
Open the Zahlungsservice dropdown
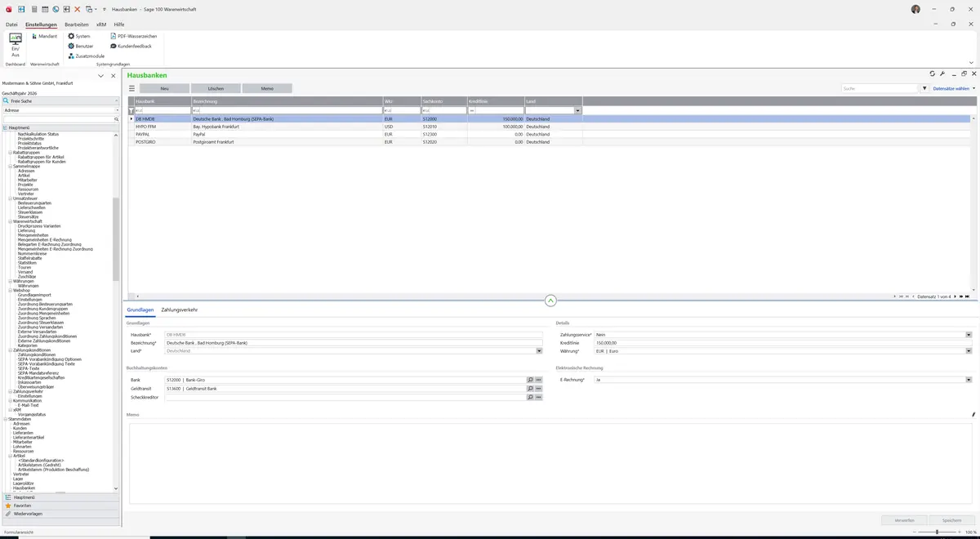click(x=969, y=335)
